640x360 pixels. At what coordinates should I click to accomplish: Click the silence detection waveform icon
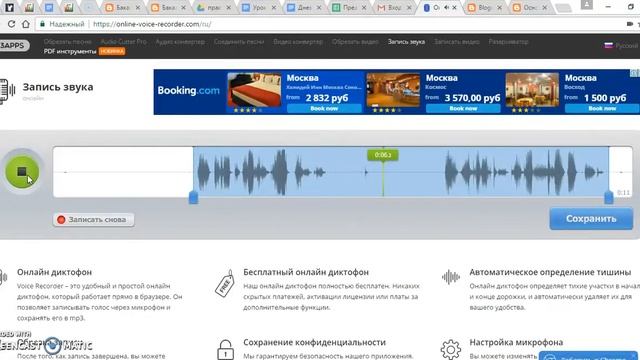(x=451, y=277)
